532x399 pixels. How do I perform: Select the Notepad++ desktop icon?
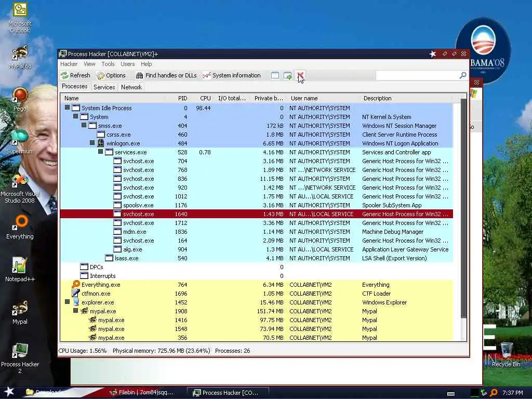(x=20, y=270)
